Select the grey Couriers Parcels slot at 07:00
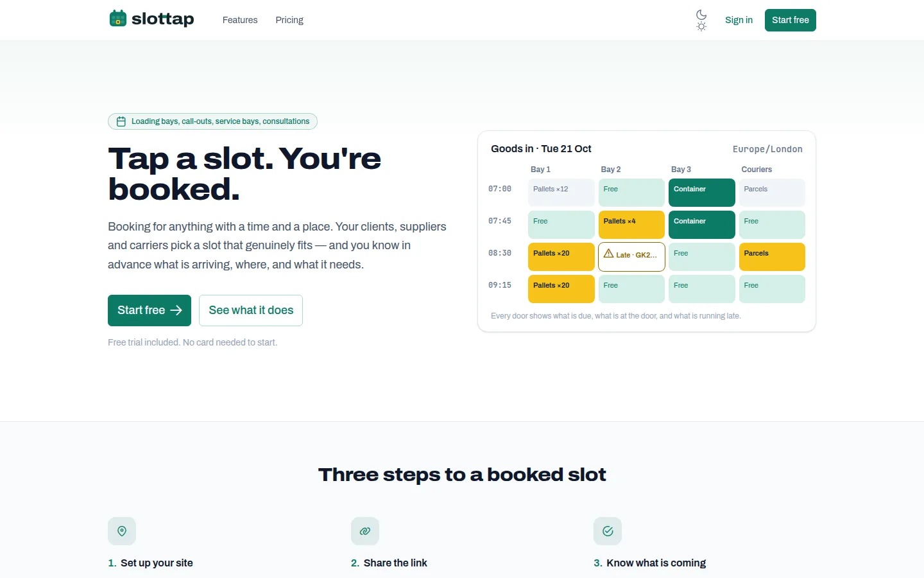 772,193
